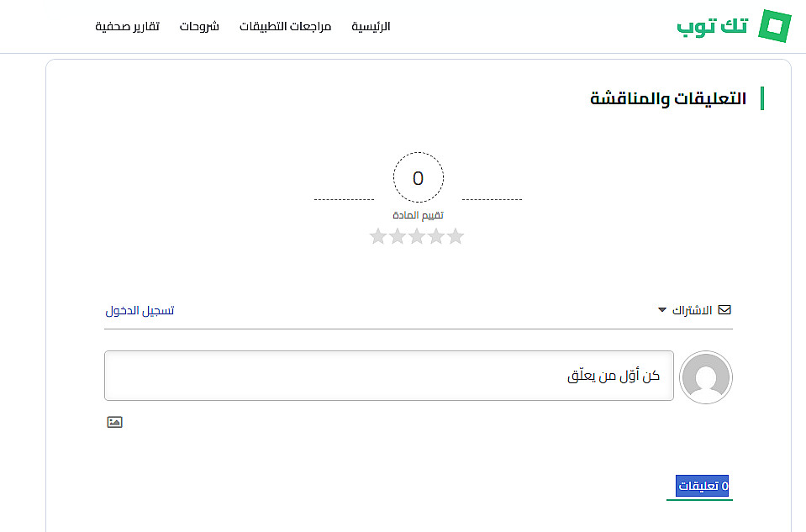The image size is (806, 532).
Task: Click the green TechTop square logo icon
Action: pos(775,26)
